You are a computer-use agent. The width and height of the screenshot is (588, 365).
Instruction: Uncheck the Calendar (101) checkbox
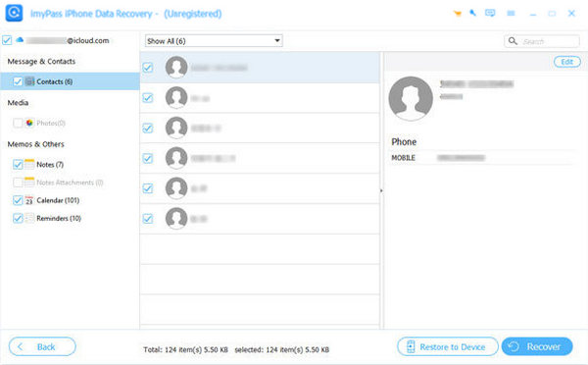[18, 200]
